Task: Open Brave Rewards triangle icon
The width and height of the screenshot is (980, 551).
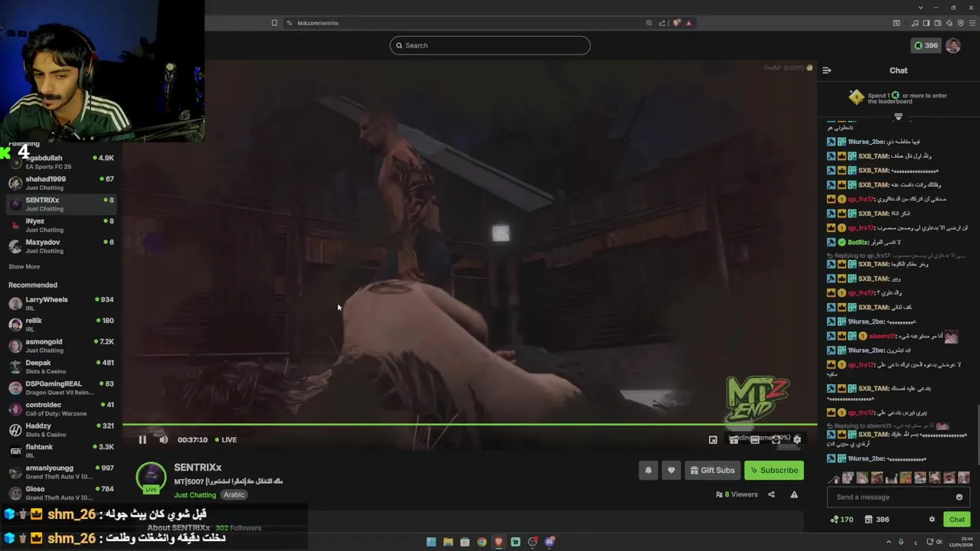Action: click(688, 23)
